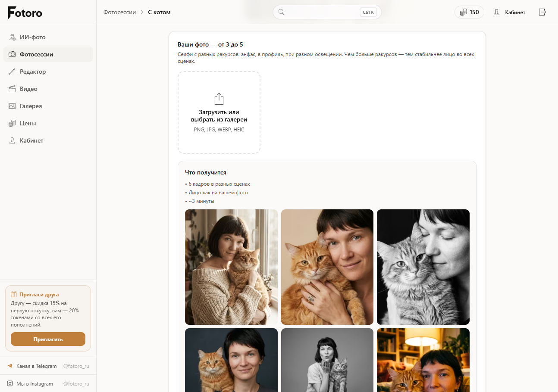Click the Instagram icon
Image resolution: width=558 pixels, height=392 pixels.
coord(10,384)
